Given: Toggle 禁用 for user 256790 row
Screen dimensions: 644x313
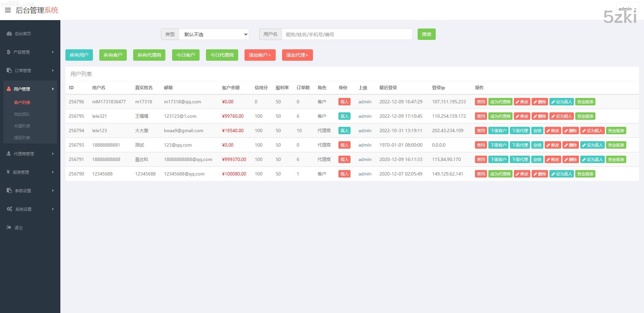Looking at the screenshot, I should (481, 174).
